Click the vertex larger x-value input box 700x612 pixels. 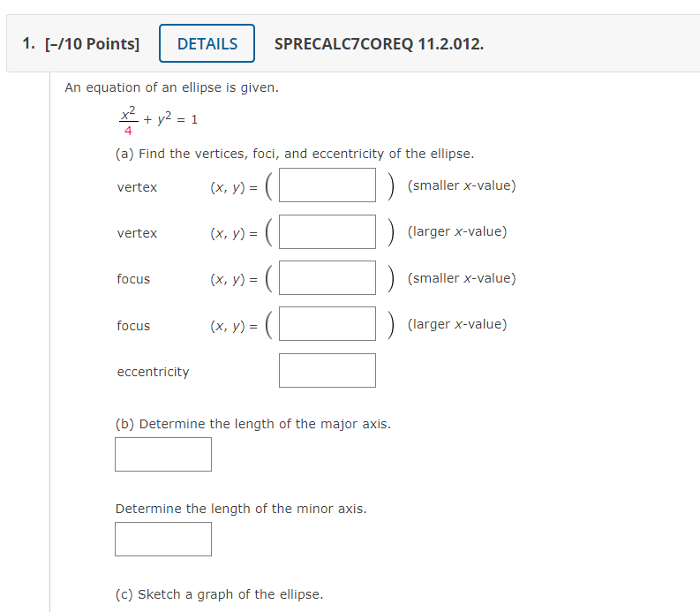(327, 231)
